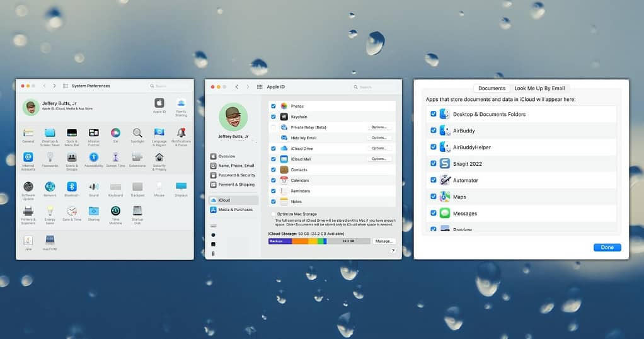Uncheck Notes checkbox

273,202
